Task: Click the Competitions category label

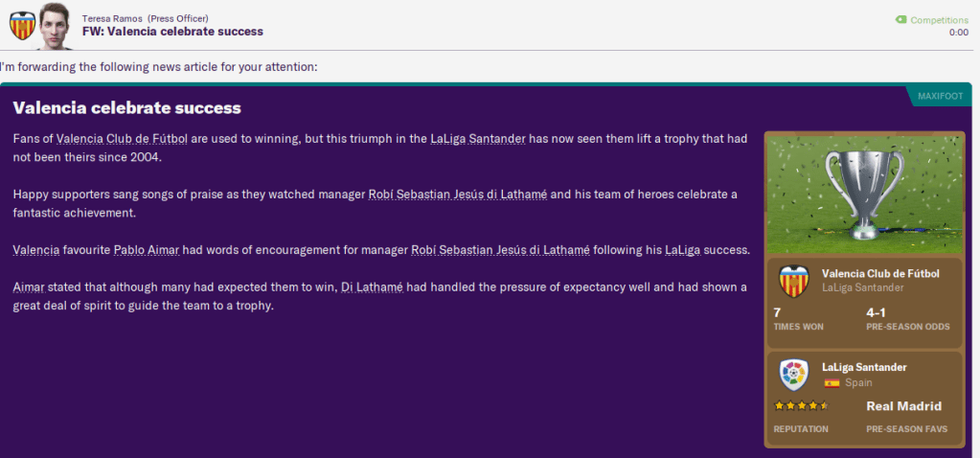Action: [x=939, y=19]
